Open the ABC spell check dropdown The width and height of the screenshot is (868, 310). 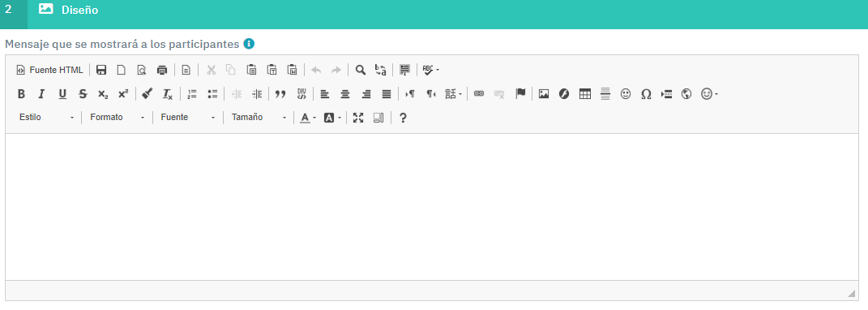point(431,70)
